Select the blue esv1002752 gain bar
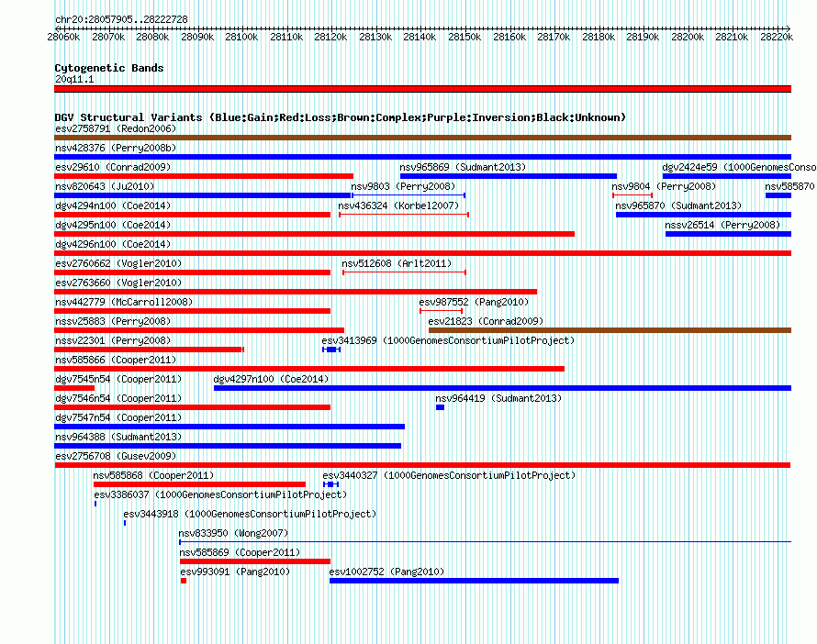The height and width of the screenshot is (644, 817). (475, 581)
